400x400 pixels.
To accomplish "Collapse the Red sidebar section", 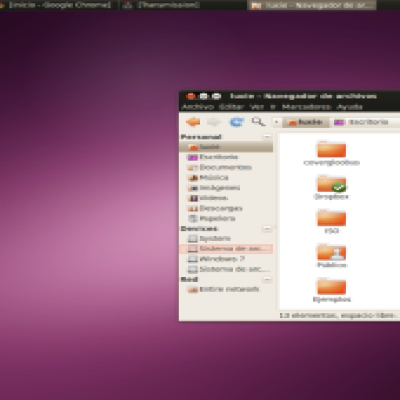I will 267,279.
